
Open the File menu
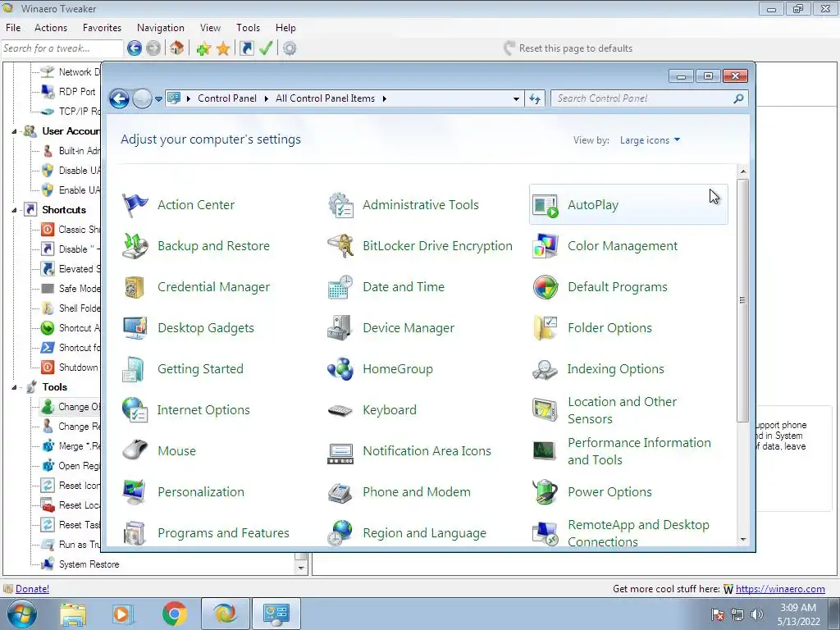13,28
